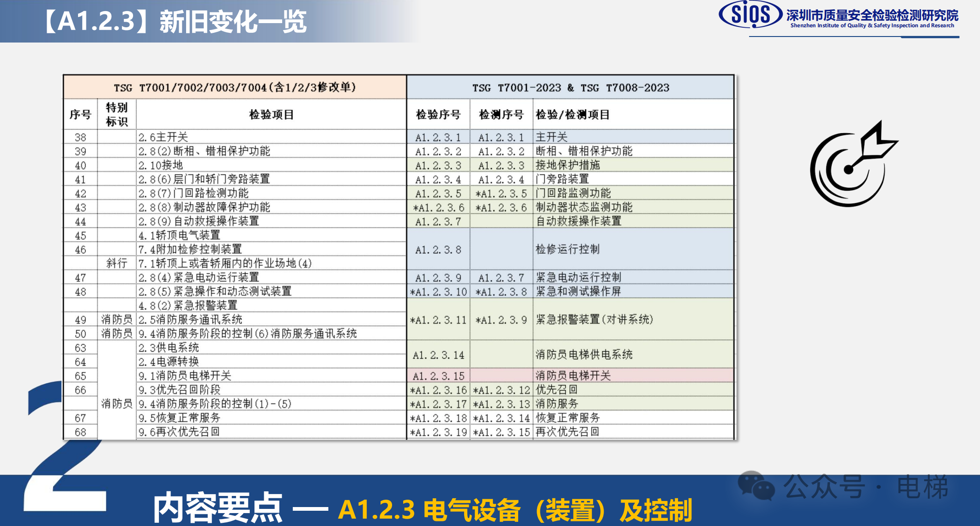Select the cell 2.6主开关
The image size is (980, 526).
coord(163,137)
